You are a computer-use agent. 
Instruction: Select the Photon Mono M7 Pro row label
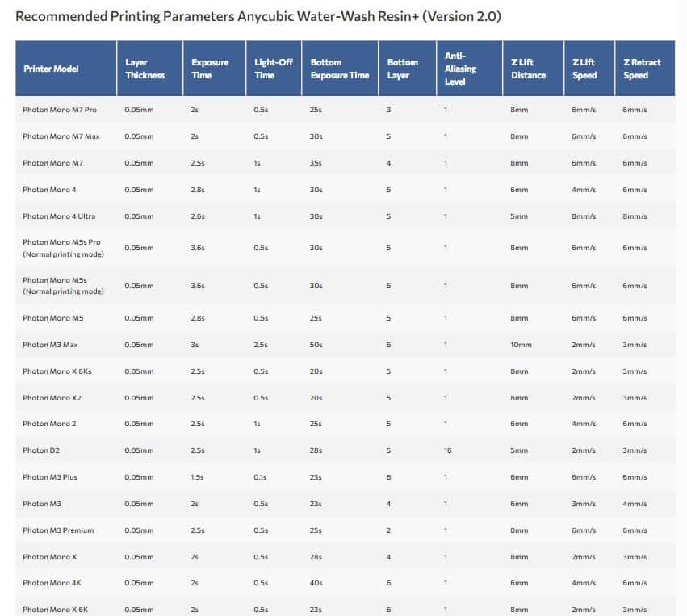click(x=60, y=110)
